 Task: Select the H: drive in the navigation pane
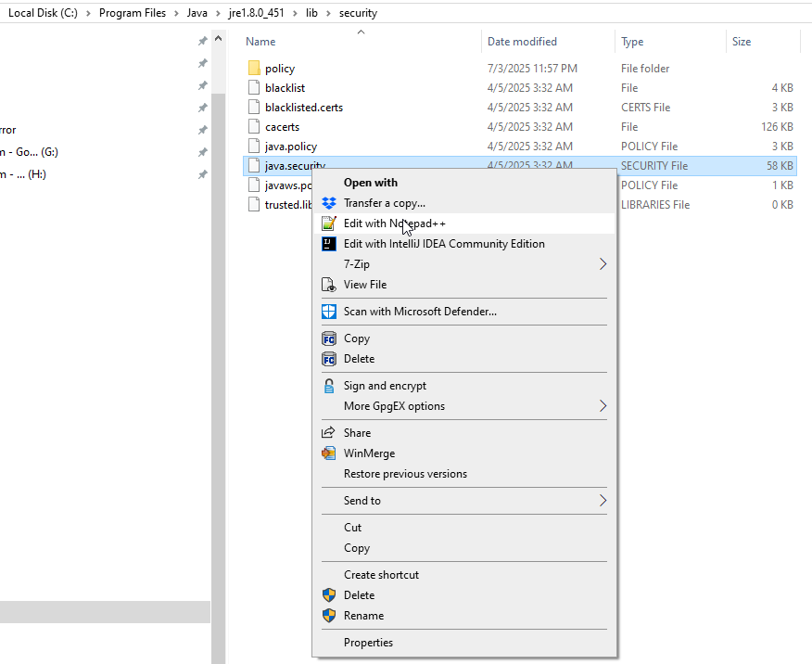coord(23,174)
